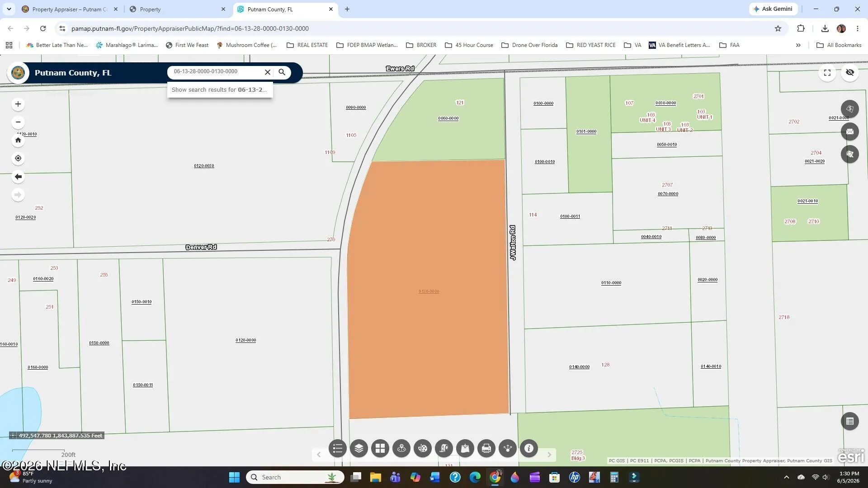Open the paint palette draw tool

tap(423, 448)
